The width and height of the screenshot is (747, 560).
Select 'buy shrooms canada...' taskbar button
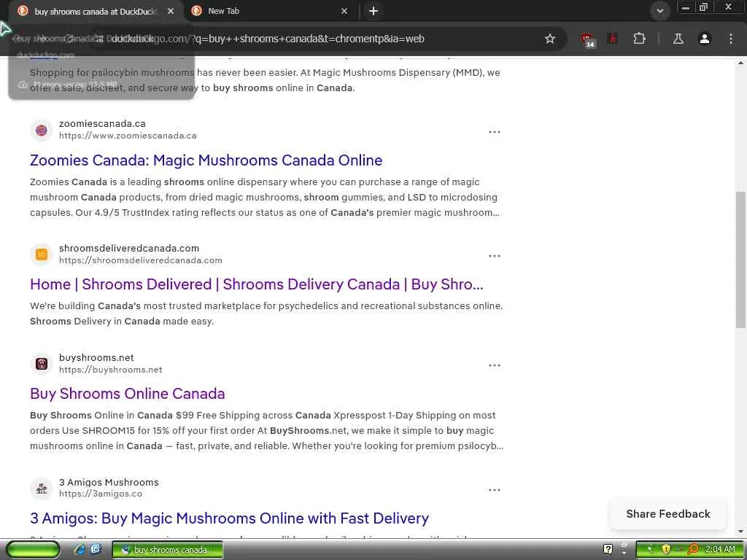click(168, 550)
